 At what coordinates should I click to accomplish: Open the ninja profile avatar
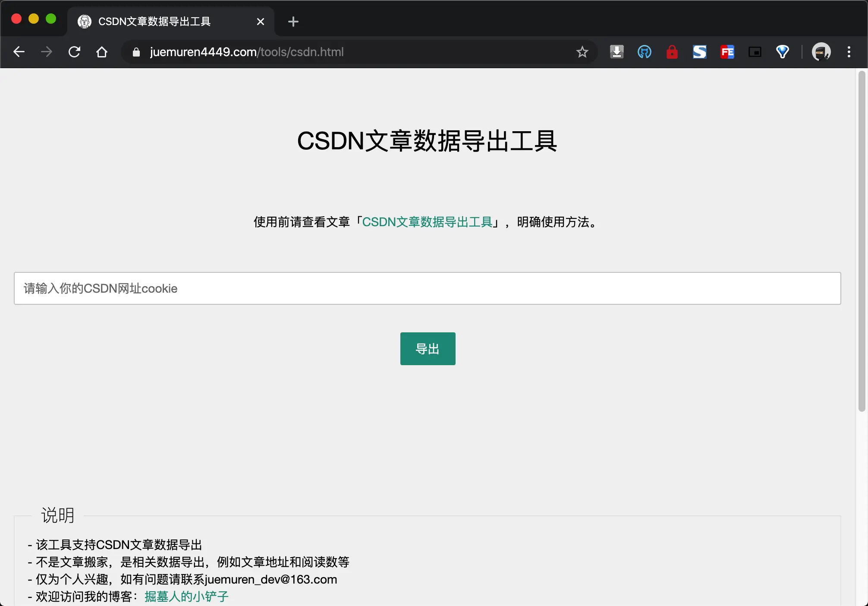pos(821,52)
